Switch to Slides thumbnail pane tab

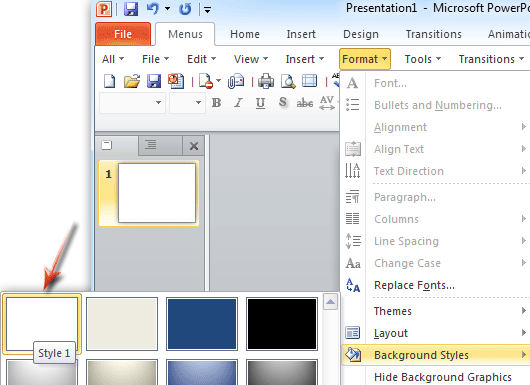[117, 145]
